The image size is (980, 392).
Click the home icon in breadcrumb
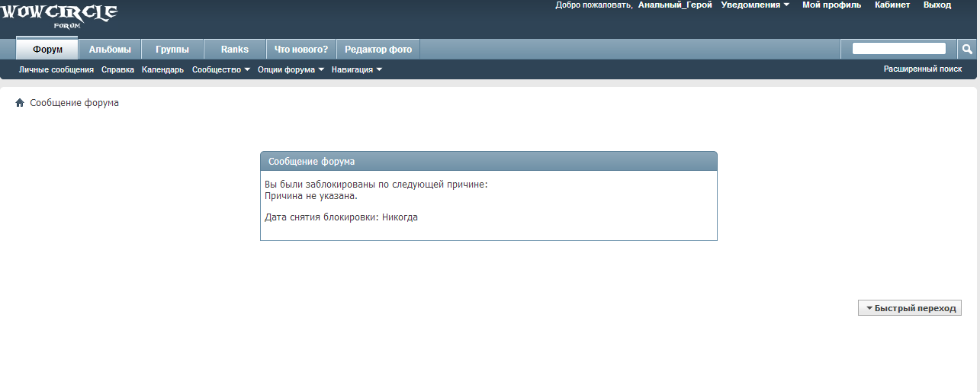click(20, 103)
